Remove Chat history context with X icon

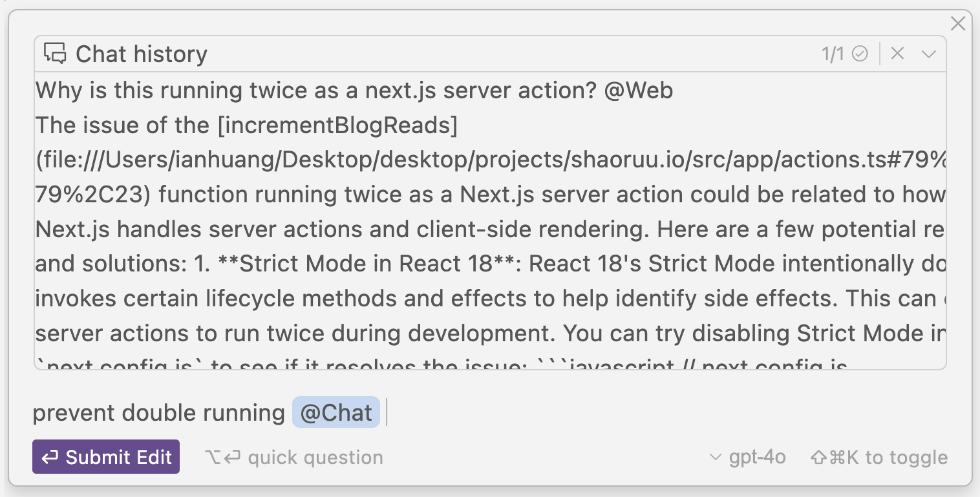(897, 54)
